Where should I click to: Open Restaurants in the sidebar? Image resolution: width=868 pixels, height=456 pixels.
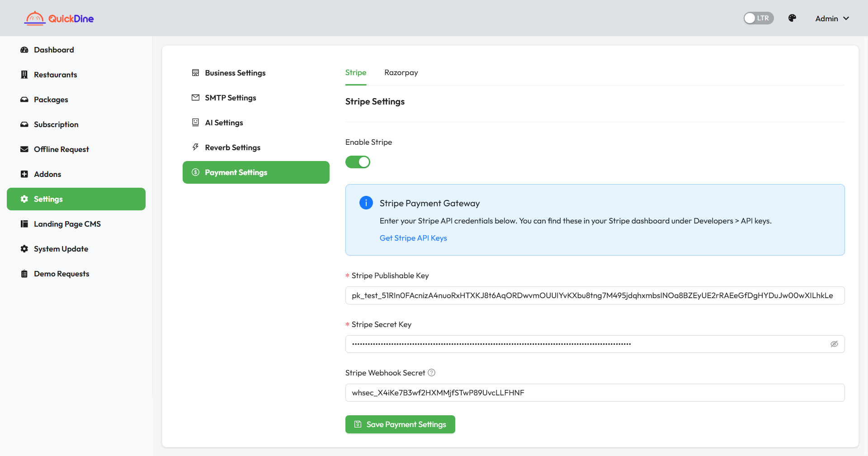point(76,75)
